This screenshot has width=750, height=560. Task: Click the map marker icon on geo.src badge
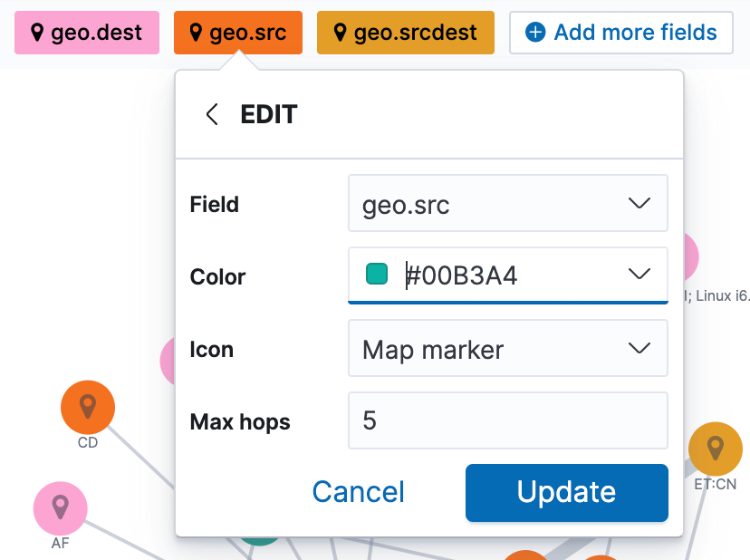(x=196, y=33)
